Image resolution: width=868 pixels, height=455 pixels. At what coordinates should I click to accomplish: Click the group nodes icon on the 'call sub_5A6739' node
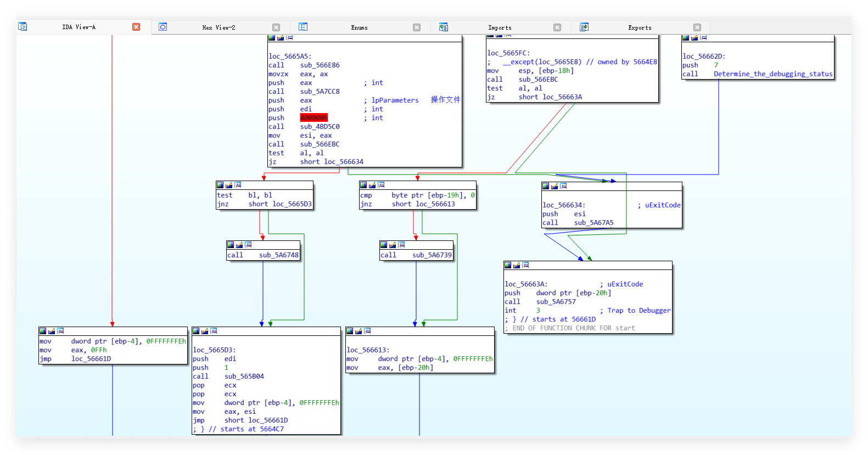pyautogui.click(x=401, y=245)
